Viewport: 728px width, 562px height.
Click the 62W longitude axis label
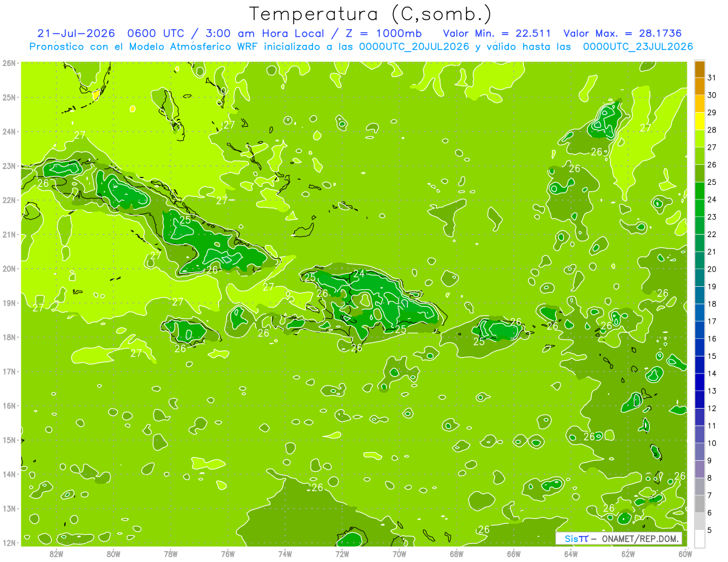point(628,554)
